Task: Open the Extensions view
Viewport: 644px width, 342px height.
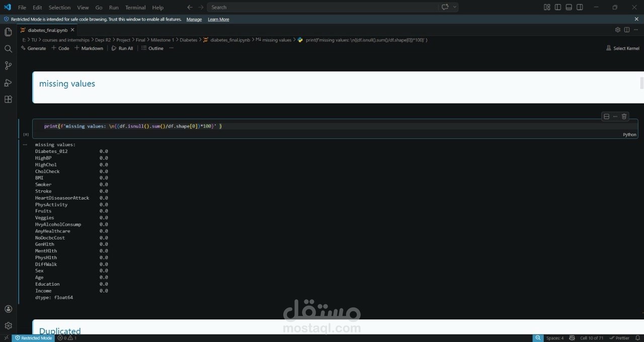Action: (8, 99)
